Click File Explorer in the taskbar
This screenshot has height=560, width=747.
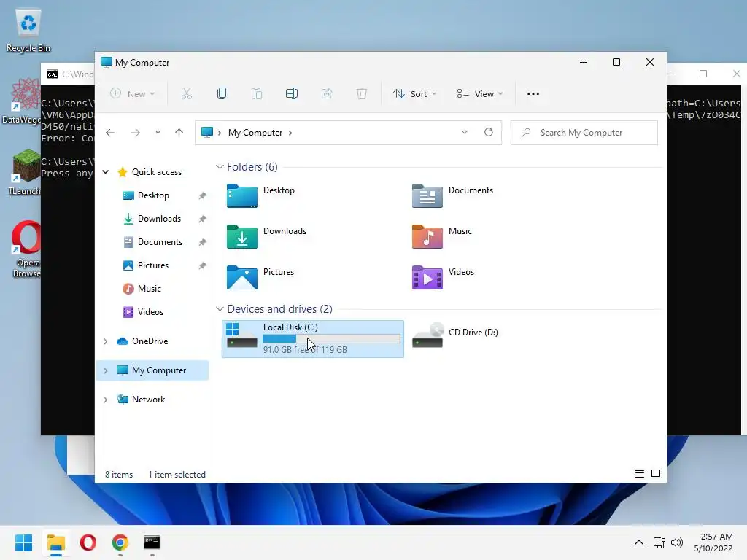click(56, 542)
